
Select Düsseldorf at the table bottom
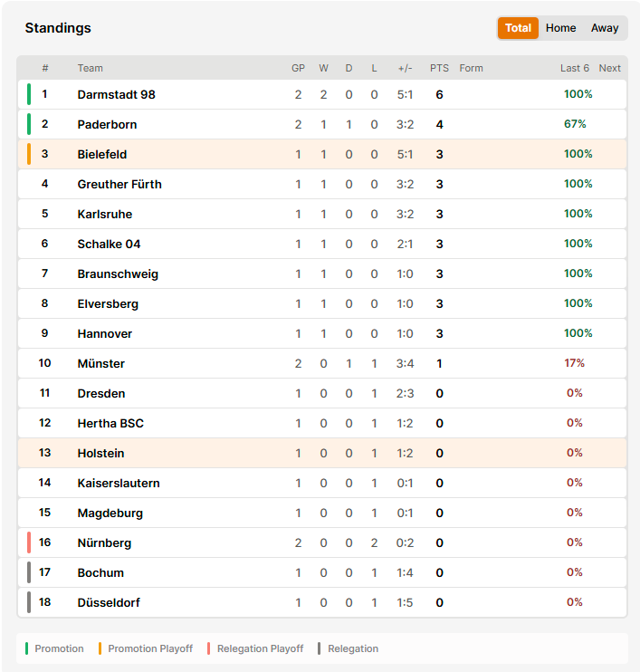[109, 602]
